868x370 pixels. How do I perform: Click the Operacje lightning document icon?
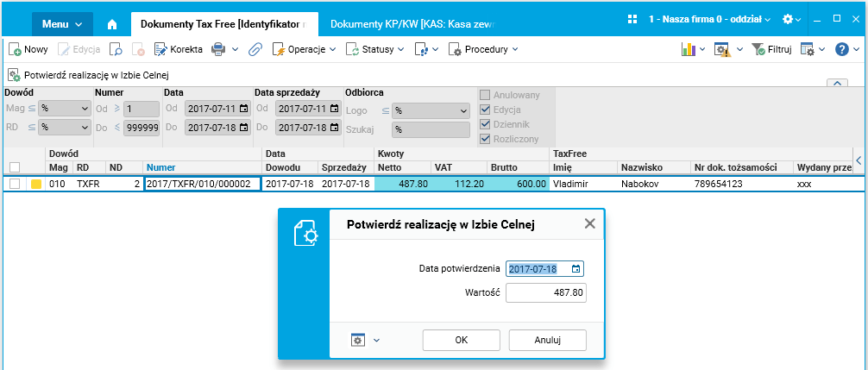[x=279, y=49]
